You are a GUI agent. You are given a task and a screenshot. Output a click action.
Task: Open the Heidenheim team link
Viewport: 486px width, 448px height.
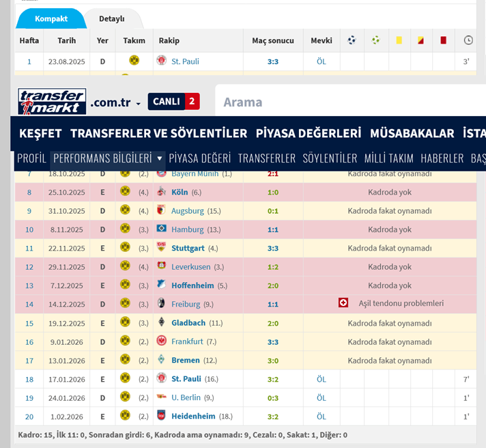[193, 416]
